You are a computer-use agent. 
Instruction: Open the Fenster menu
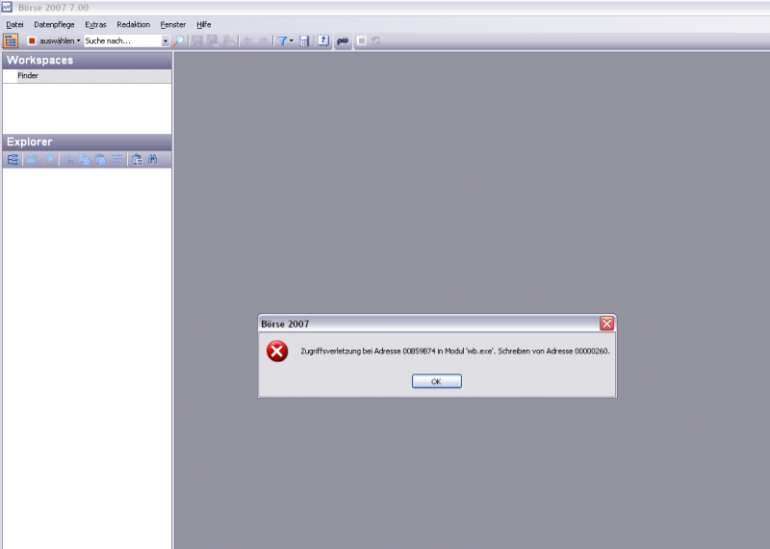(x=173, y=25)
